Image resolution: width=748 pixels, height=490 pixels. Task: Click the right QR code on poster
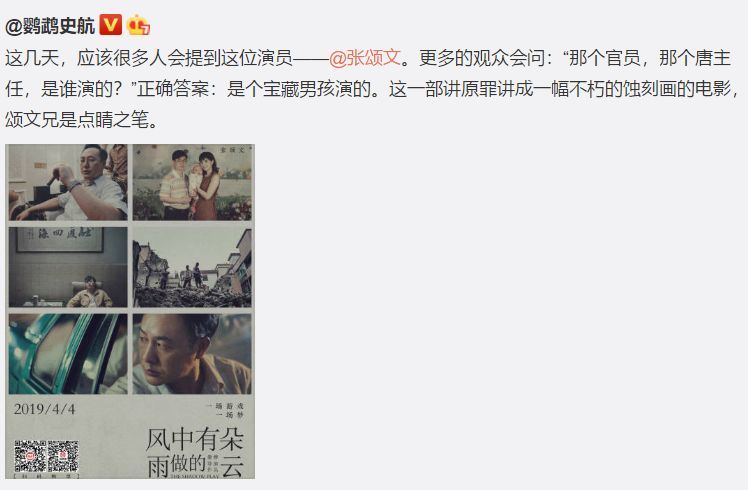(x=63, y=457)
